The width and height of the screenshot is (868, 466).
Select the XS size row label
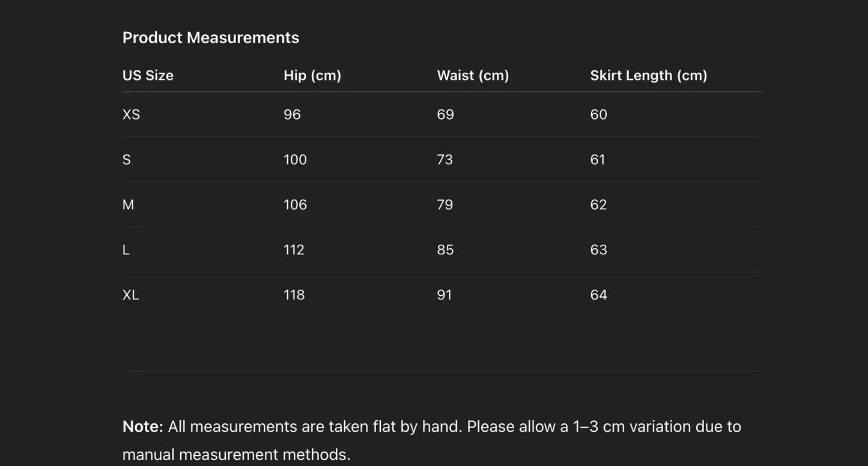[x=131, y=114]
